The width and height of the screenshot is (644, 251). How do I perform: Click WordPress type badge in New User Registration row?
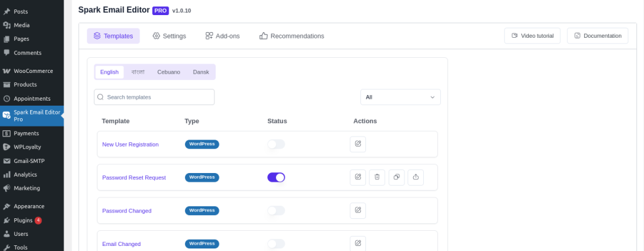pyautogui.click(x=202, y=144)
